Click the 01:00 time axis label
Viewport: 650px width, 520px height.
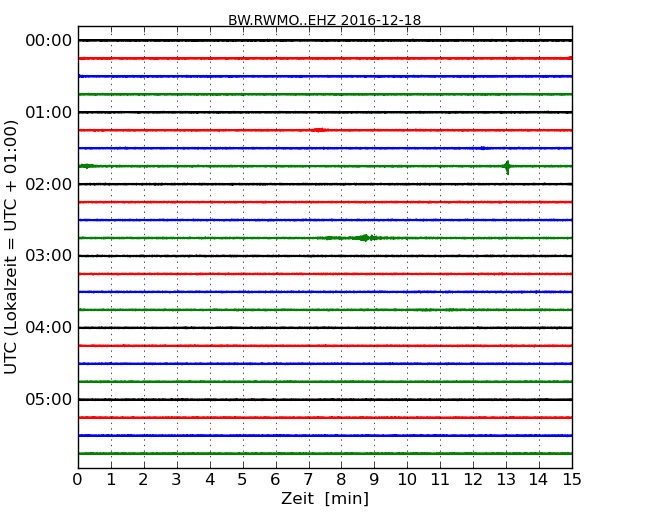[x=49, y=112]
